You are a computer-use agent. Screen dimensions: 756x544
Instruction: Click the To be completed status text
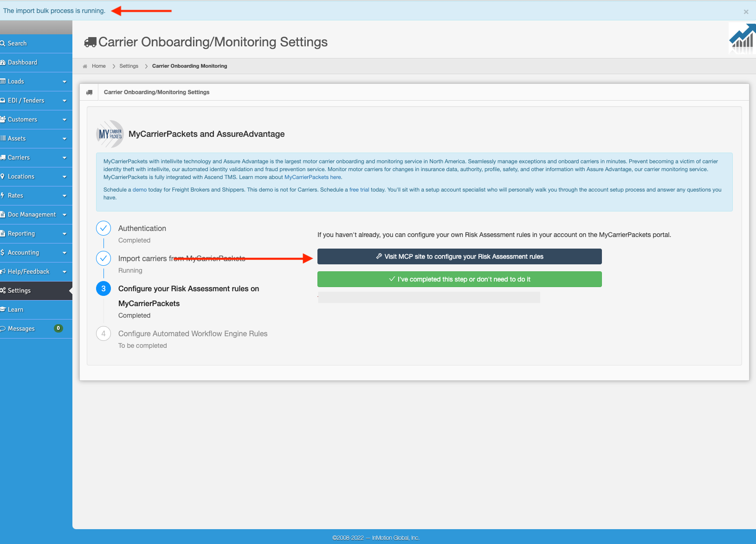pos(142,346)
